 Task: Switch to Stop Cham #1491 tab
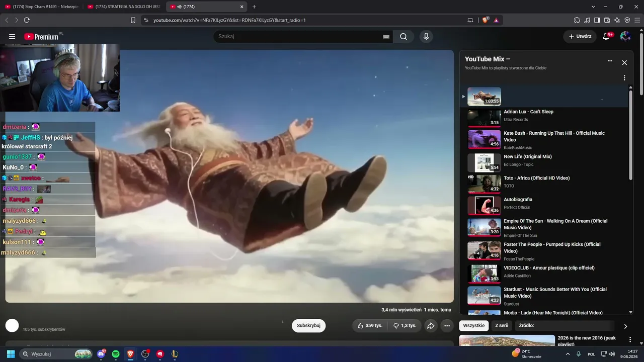[42, 7]
